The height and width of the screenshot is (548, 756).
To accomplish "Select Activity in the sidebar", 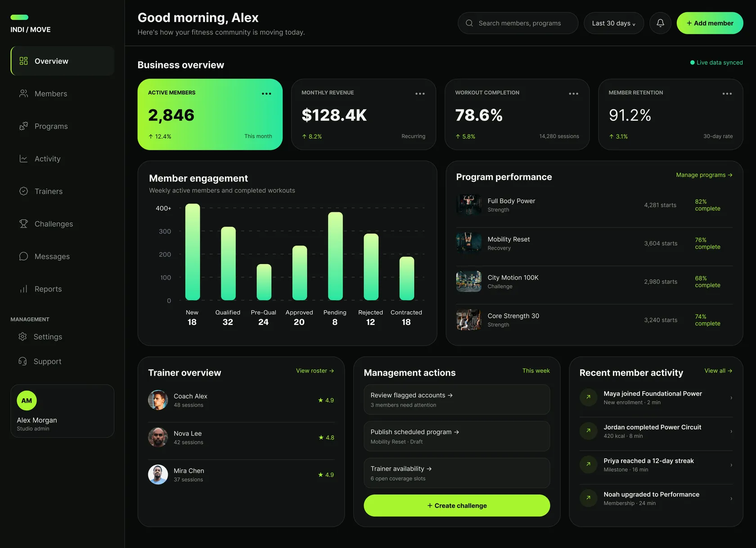I will point(62,159).
